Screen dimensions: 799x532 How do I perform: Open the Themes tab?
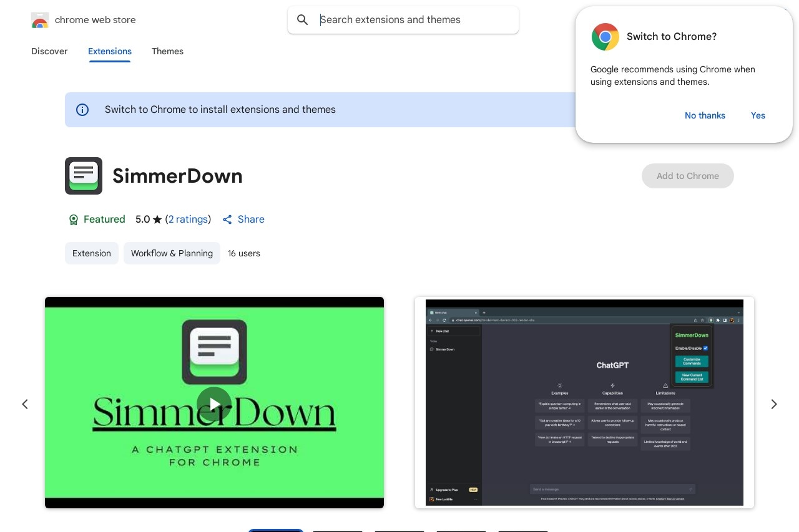coord(167,51)
